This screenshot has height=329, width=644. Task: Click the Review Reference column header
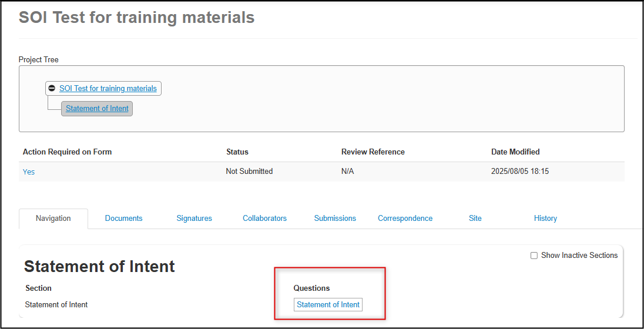(373, 152)
